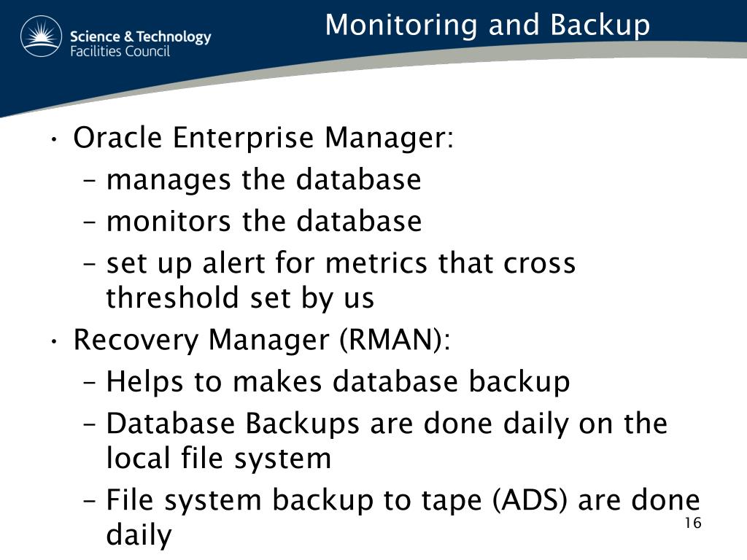Click the dash before 'Helps to makes'
The width and height of the screenshot is (747, 560).
(90, 383)
